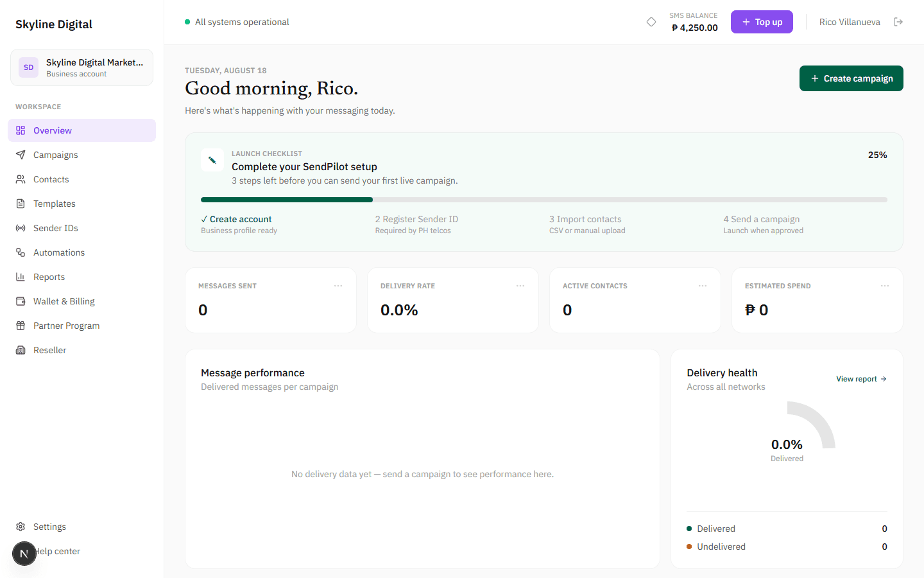The height and width of the screenshot is (578, 924).
Task: Open Automations section
Action: point(82,252)
